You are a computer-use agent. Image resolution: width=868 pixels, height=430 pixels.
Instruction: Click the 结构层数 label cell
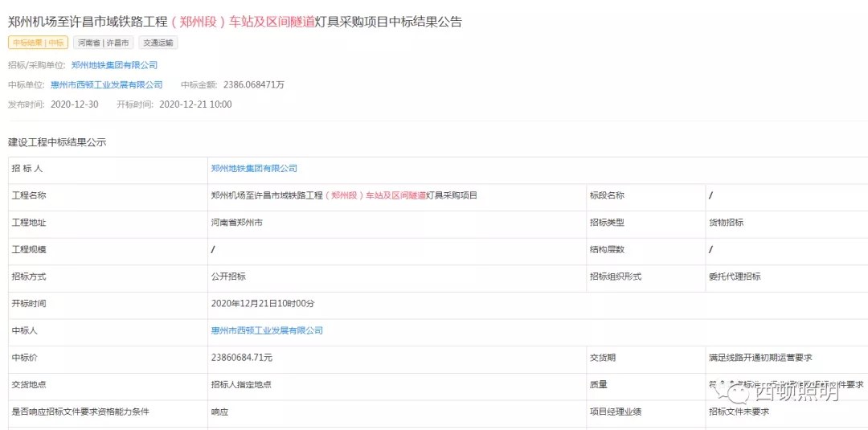(645, 250)
